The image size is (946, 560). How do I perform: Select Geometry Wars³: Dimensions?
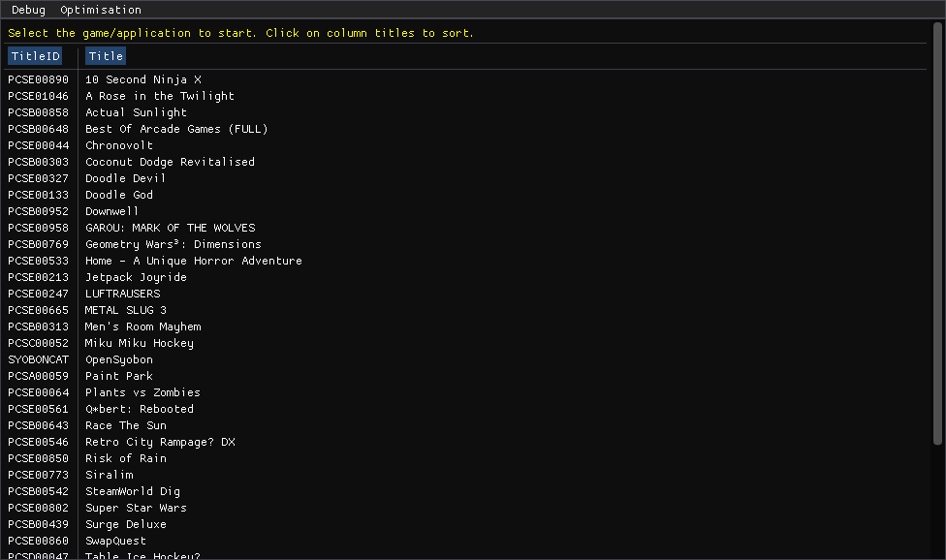[x=173, y=244]
